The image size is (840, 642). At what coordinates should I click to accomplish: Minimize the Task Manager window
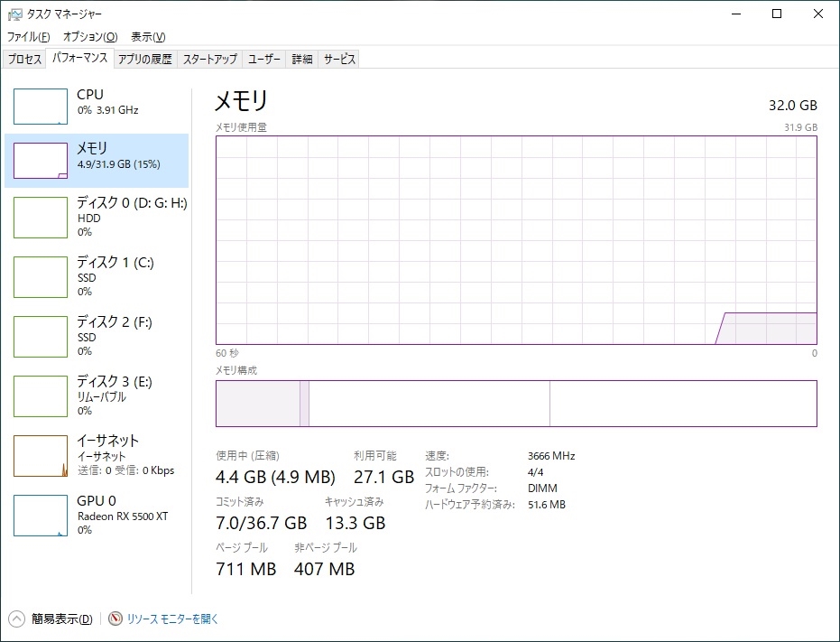[x=736, y=14]
